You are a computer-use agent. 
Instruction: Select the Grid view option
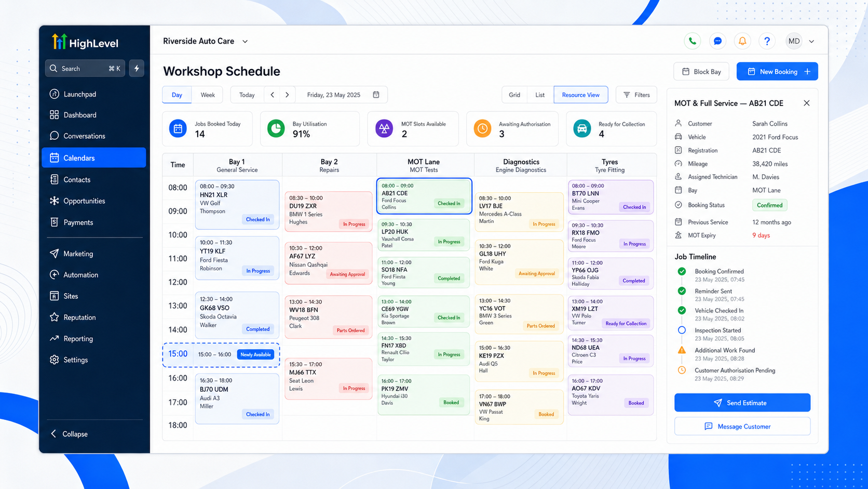[514, 95]
